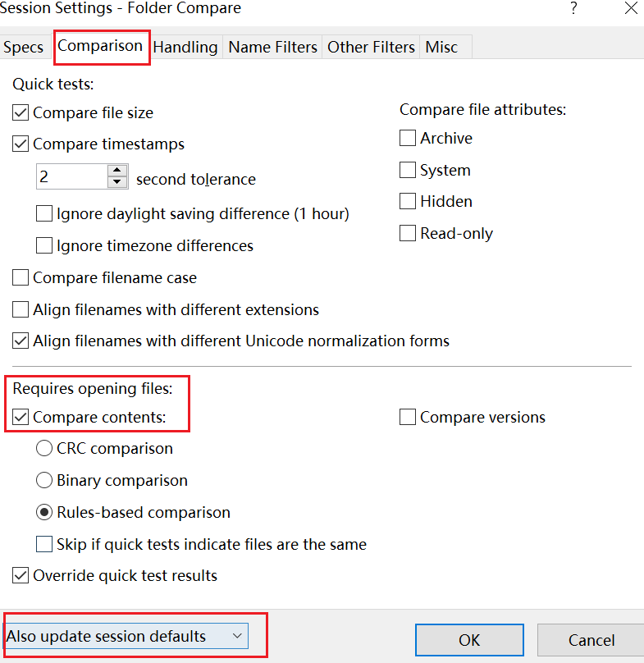Select the Misc tab
Image resolution: width=644 pixels, height=663 pixels.
tap(441, 47)
